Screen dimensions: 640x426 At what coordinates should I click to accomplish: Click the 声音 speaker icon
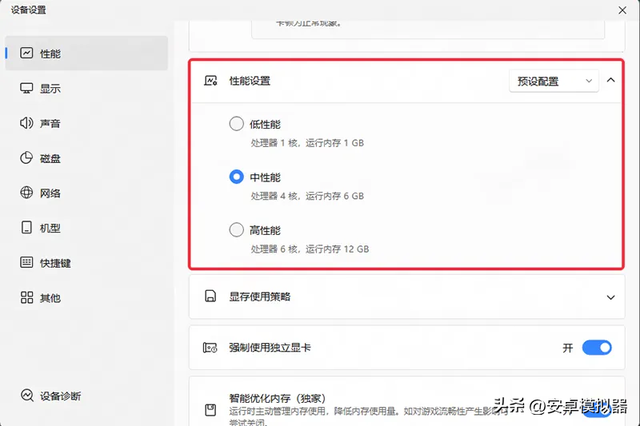pos(27,123)
